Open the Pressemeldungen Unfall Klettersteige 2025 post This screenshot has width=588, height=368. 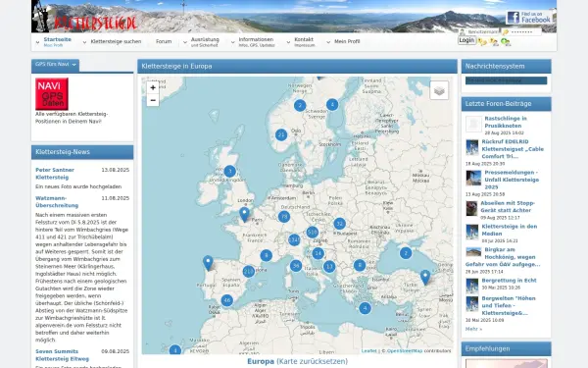tap(512, 180)
